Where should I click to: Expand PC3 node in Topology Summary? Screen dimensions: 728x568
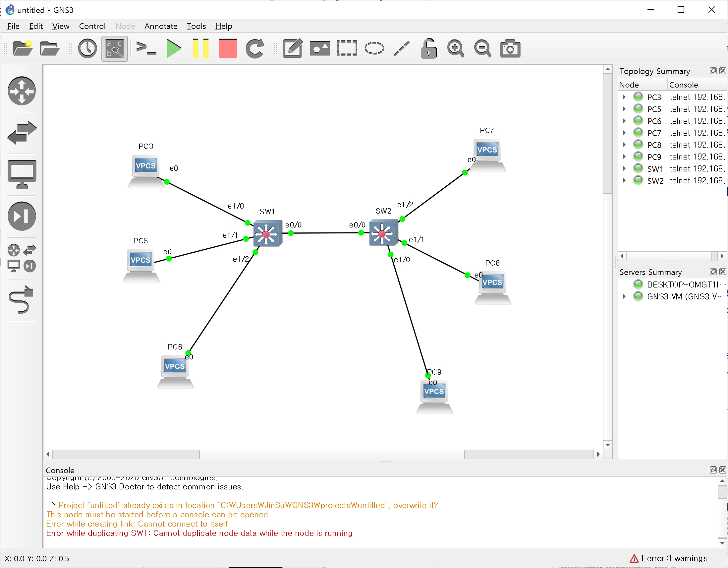(624, 97)
